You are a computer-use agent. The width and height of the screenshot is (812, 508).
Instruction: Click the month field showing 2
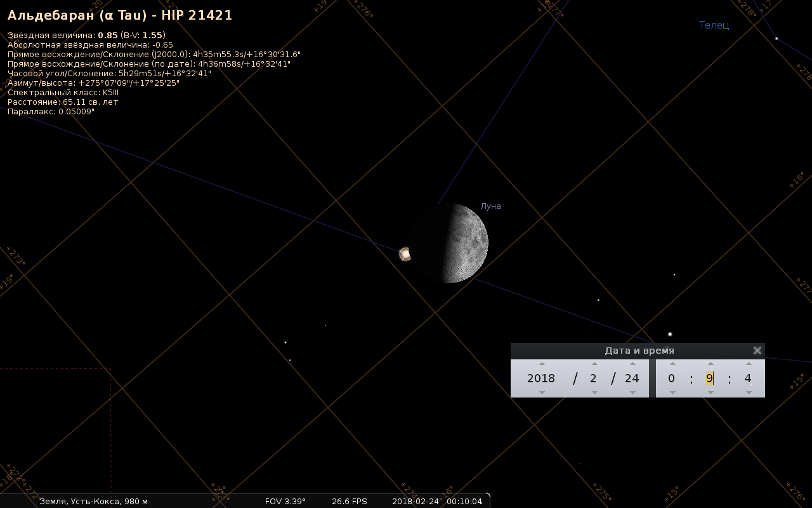593,378
